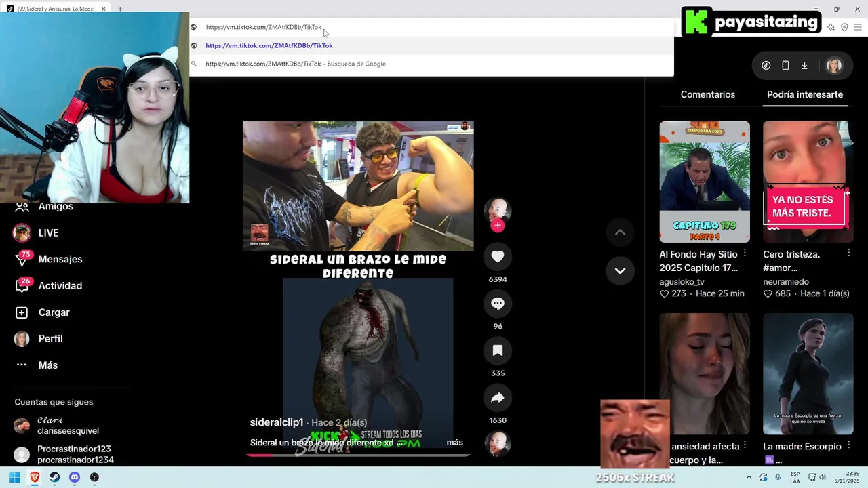
Task: Open sideralclip1 profile from the video caption
Action: click(277, 422)
